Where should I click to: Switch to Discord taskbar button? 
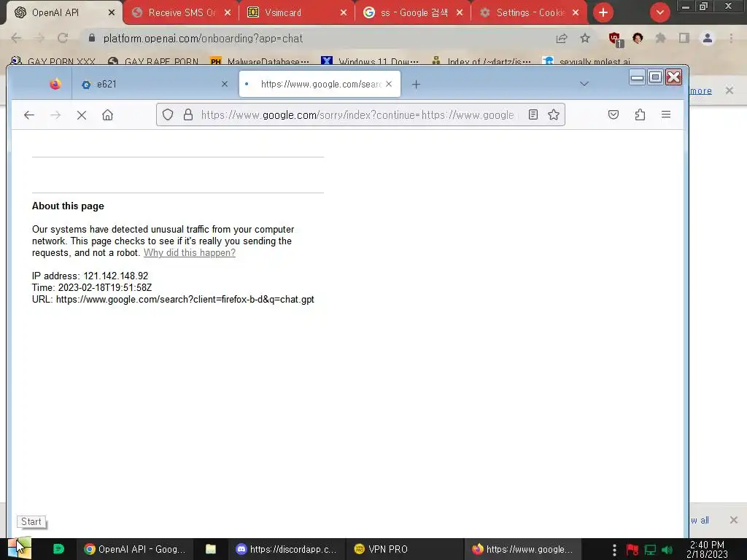click(286, 549)
